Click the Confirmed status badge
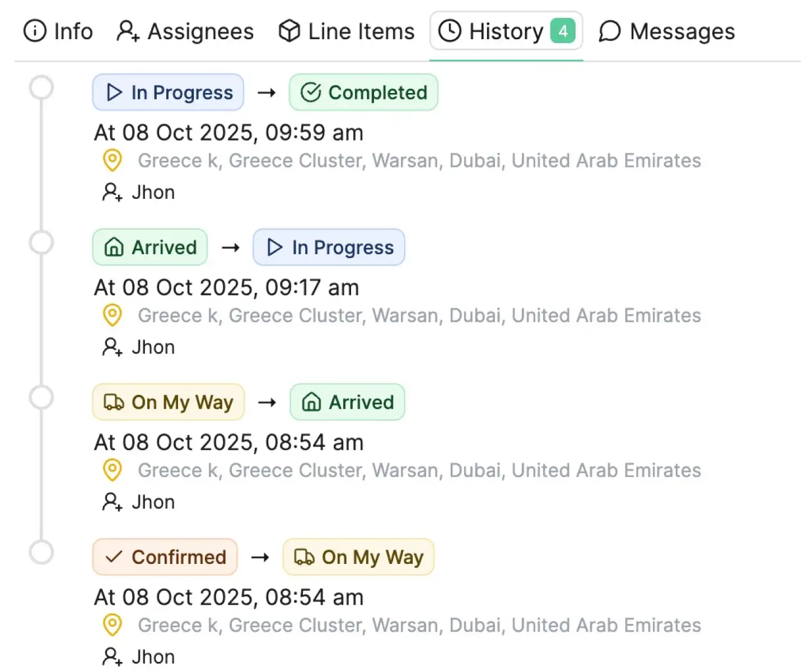Screen dimensions: 808x672 coord(165,557)
